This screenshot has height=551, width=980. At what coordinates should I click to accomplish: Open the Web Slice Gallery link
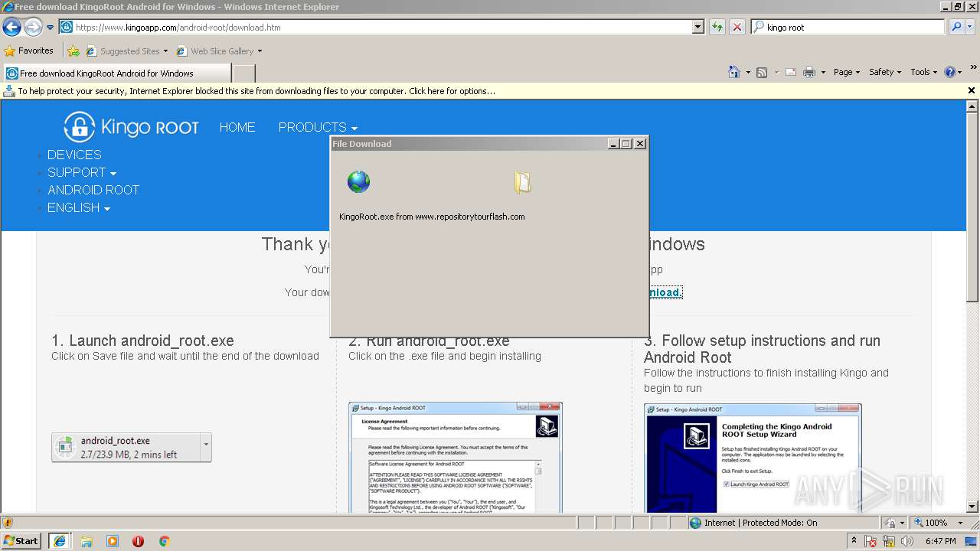pyautogui.click(x=219, y=51)
